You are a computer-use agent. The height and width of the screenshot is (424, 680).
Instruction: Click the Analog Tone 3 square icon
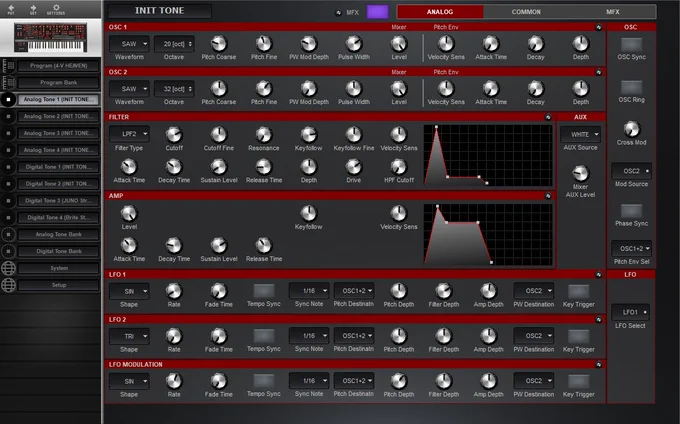(8, 134)
